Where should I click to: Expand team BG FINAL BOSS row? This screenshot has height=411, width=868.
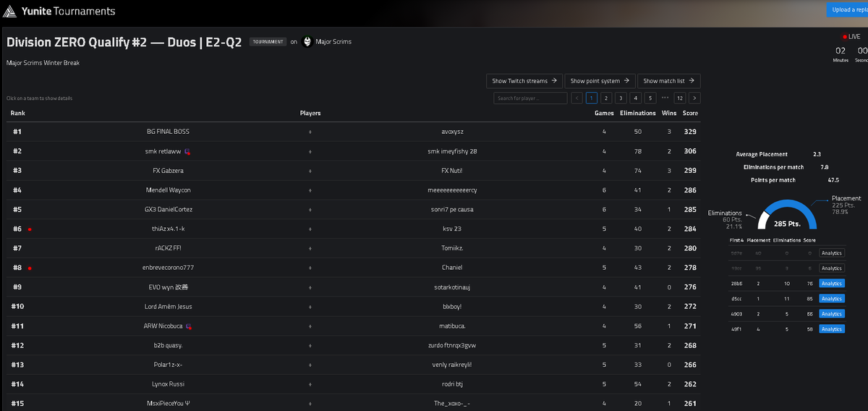coord(353,132)
